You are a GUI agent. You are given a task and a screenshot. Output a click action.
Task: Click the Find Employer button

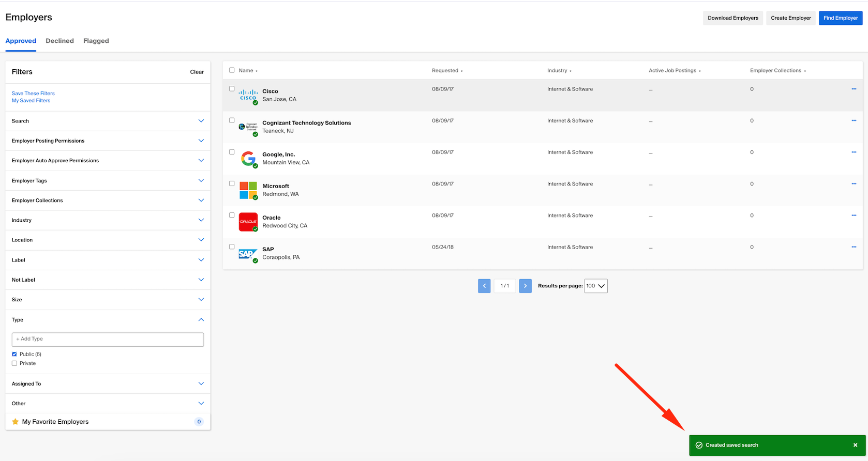(841, 18)
